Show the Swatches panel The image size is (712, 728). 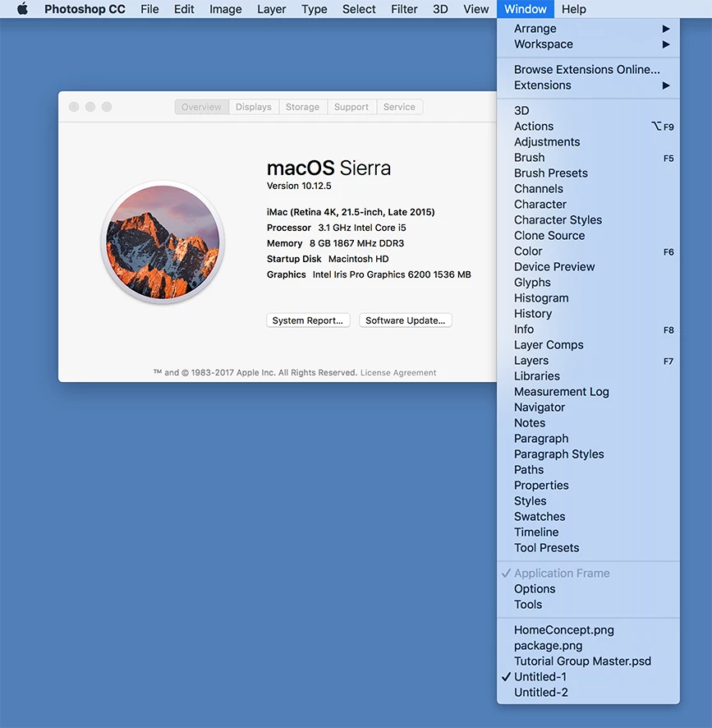click(x=588, y=517)
